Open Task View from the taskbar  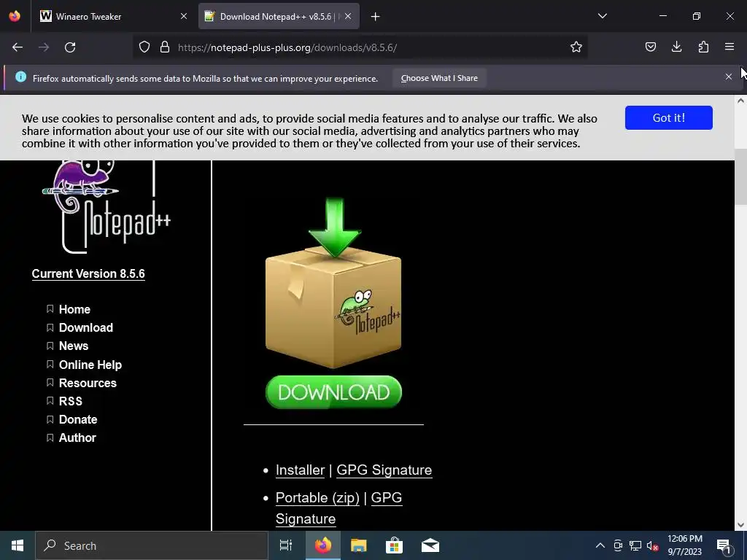pos(286,545)
